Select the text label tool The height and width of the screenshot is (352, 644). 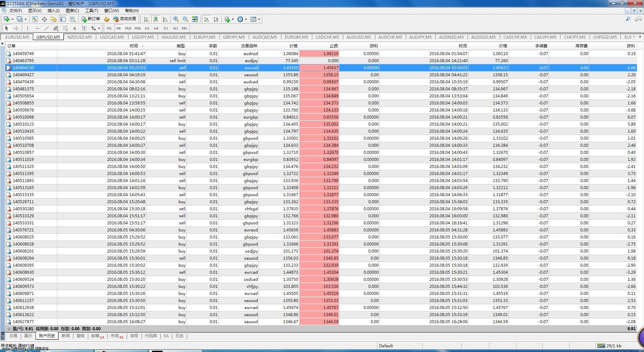pos(84,29)
